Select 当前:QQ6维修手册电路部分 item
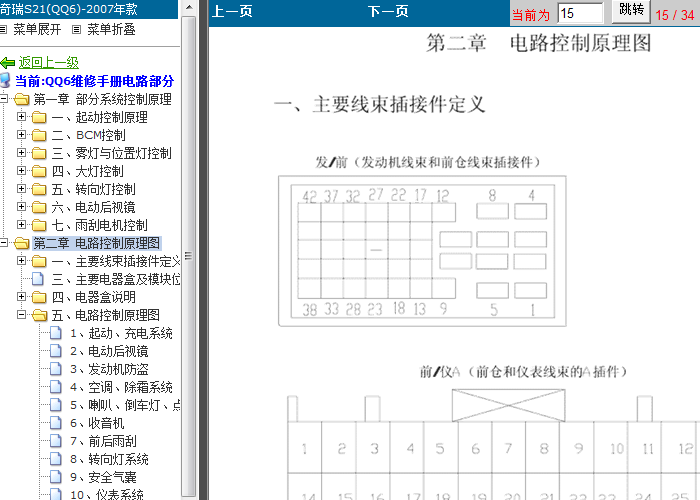 [95, 81]
